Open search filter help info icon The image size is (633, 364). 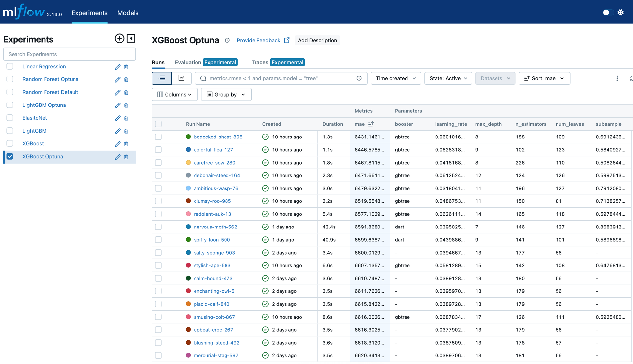(x=359, y=78)
